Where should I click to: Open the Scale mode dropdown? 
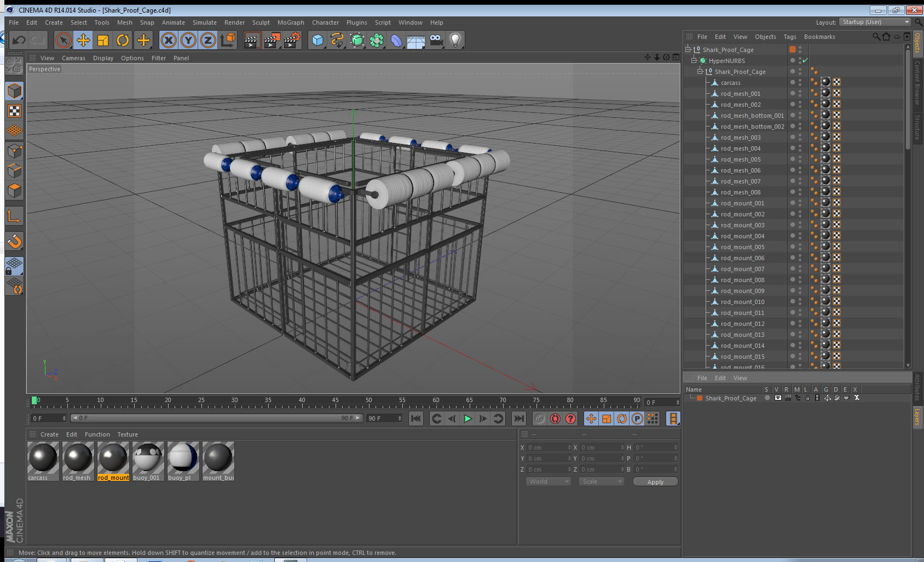click(602, 481)
